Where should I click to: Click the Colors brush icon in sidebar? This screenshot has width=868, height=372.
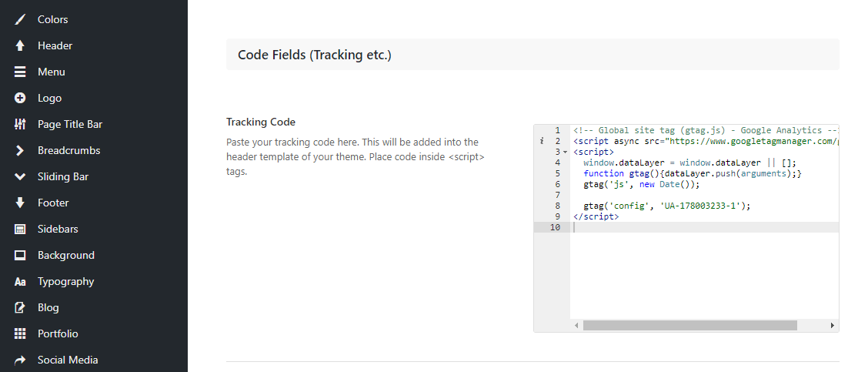(x=20, y=19)
